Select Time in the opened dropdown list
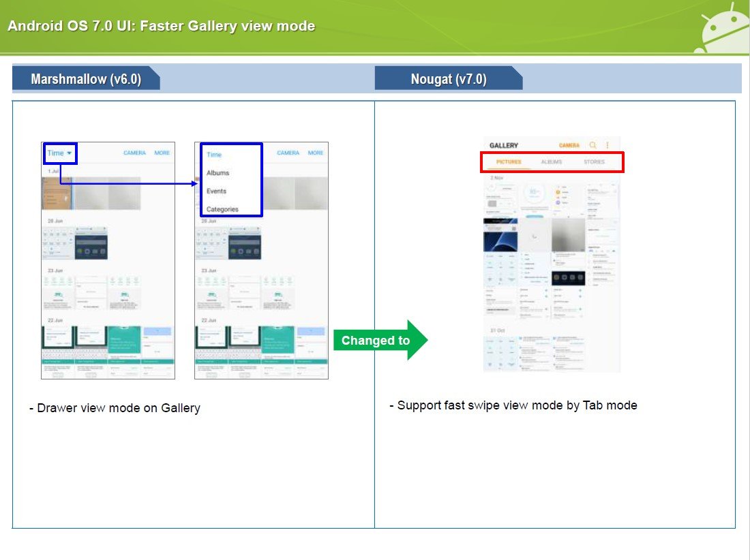 coord(214,155)
